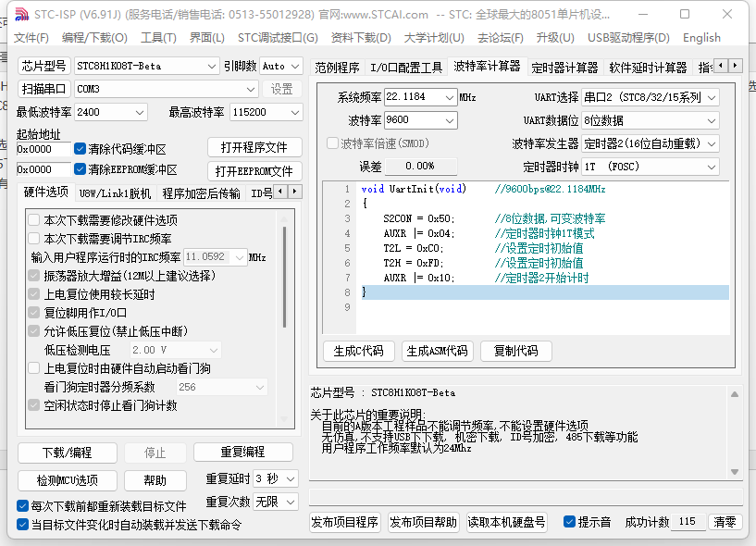Click 清零 counter reset button
Image resolution: width=756 pixels, height=546 pixels.
click(725, 521)
